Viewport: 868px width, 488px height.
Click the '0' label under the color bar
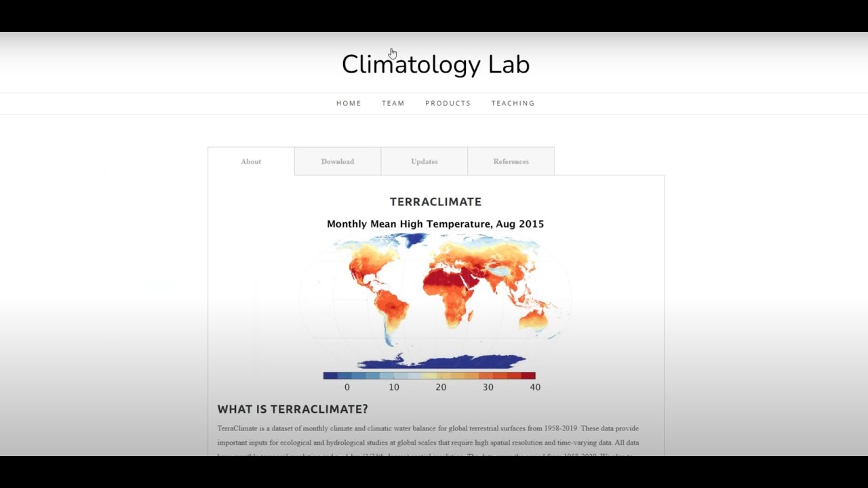click(347, 387)
